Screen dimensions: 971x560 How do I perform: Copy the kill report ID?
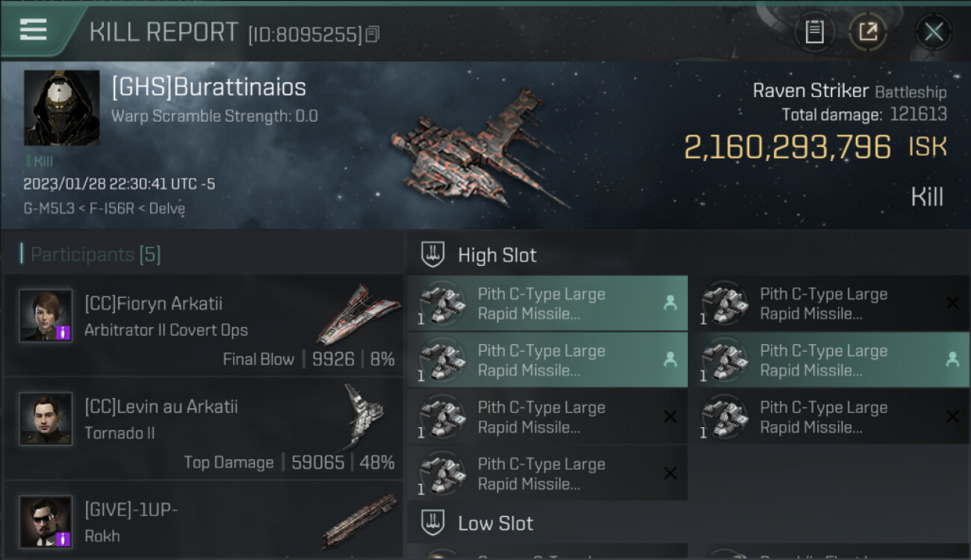373,34
